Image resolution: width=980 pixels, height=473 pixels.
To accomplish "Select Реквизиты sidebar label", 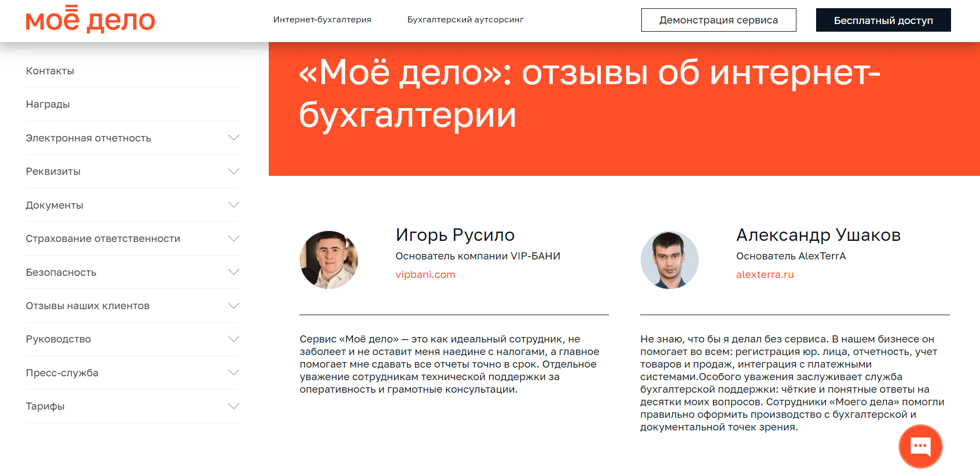I will (x=53, y=172).
